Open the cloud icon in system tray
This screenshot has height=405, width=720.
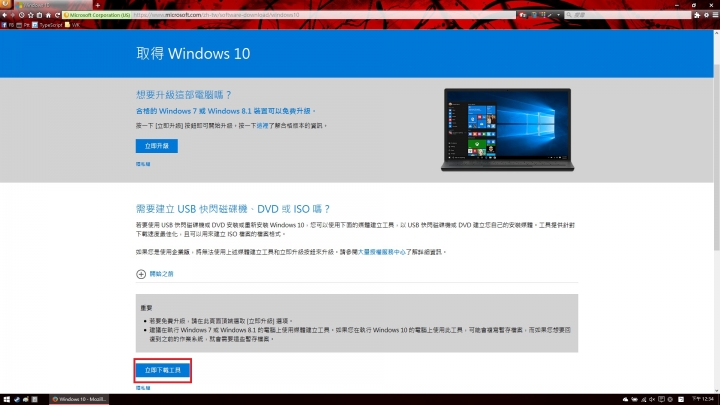click(625, 399)
